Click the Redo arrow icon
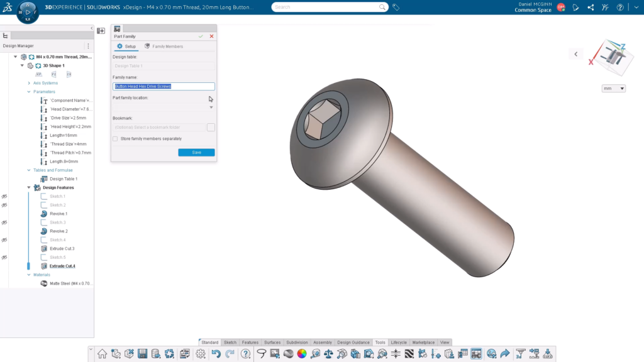 [230, 353]
